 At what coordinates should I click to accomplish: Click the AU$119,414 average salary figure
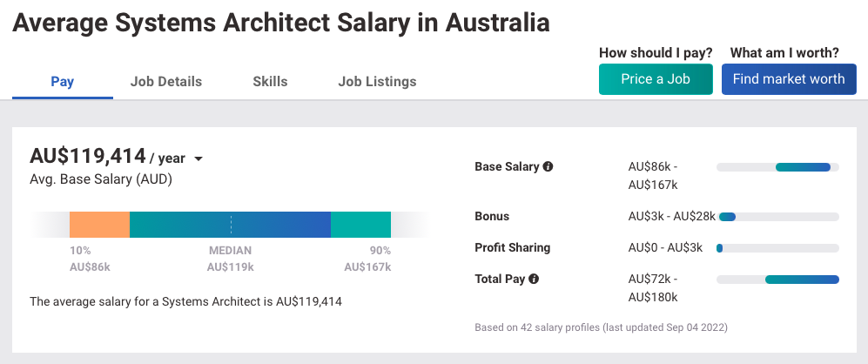(x=88, y=156)
